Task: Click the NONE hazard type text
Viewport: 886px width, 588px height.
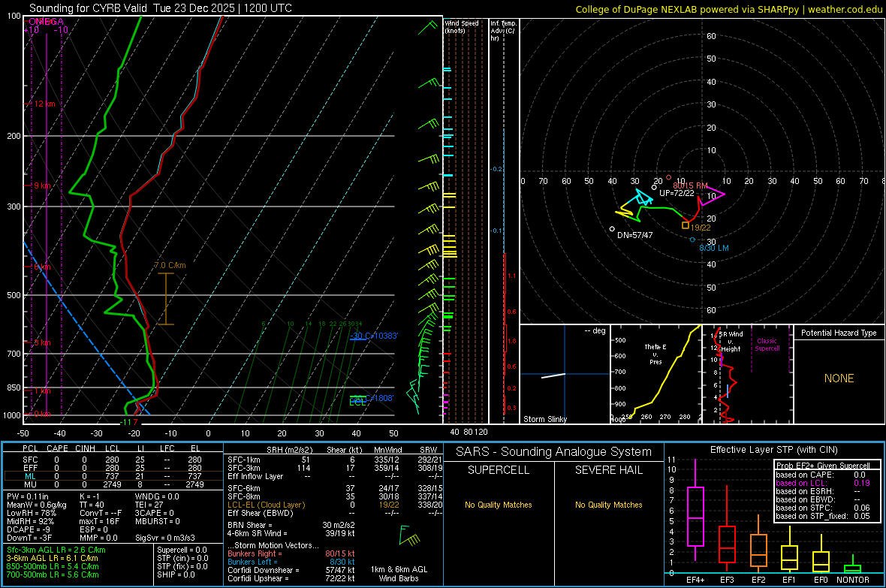Action: pyautogui.click(x=839, y=378)
